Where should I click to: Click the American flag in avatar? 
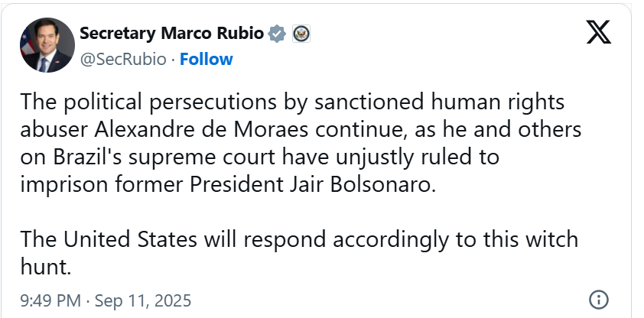pyautogui.click(x=27, y=44)
